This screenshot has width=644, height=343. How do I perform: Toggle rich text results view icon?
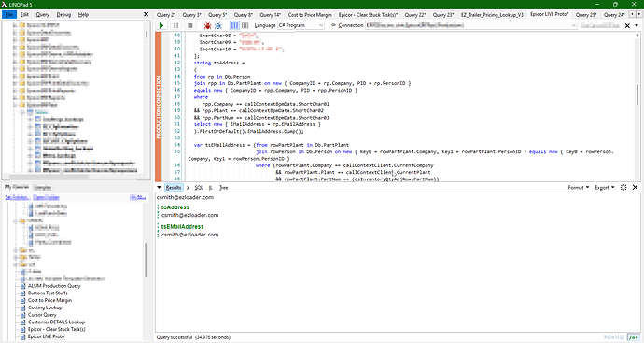click(x=234, y=25)
